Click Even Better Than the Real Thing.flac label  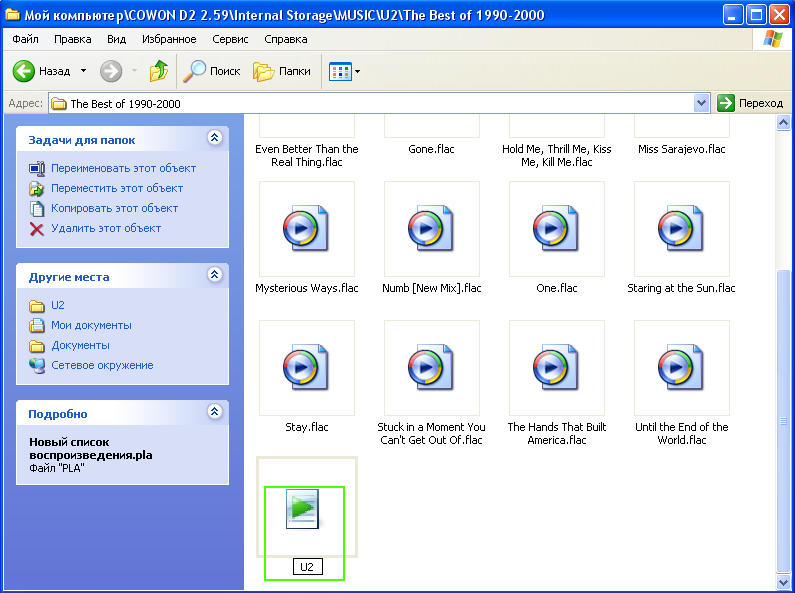(x=307, y=156)
